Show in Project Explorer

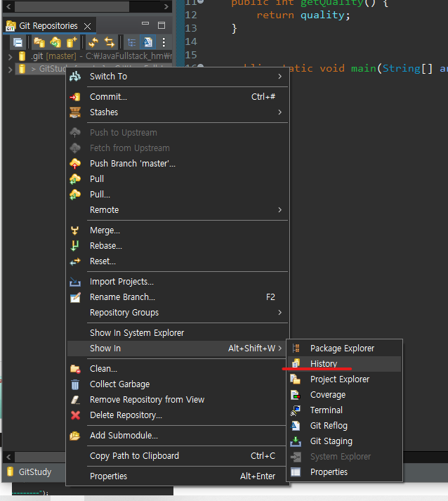click(x=345, y=379)
